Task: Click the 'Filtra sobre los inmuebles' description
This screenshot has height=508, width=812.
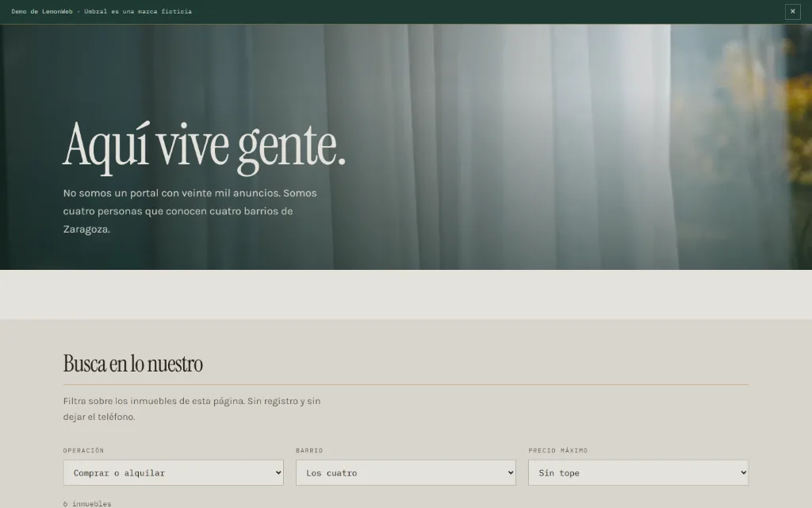Action: pyautogui.click(x=192, y=409)
